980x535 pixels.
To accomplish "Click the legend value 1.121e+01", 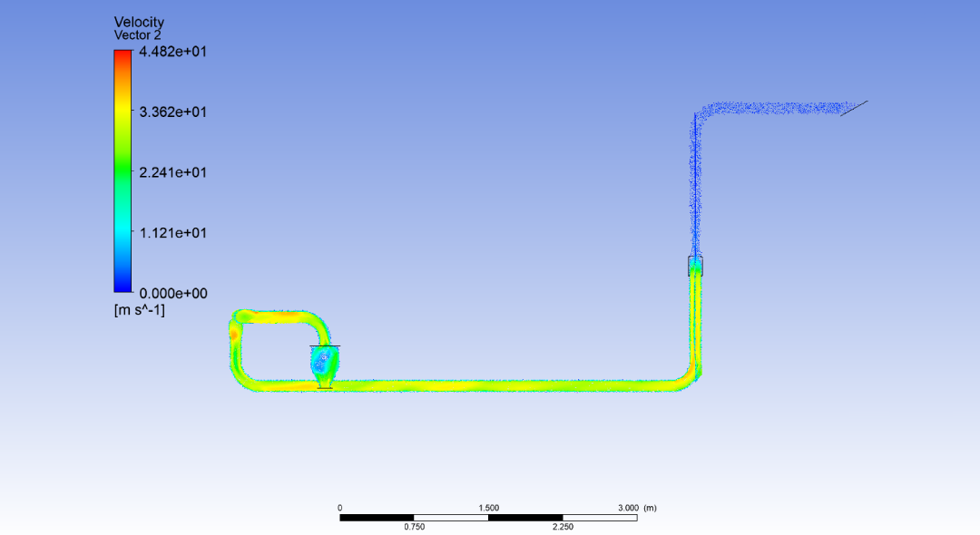I will (172, 233).
